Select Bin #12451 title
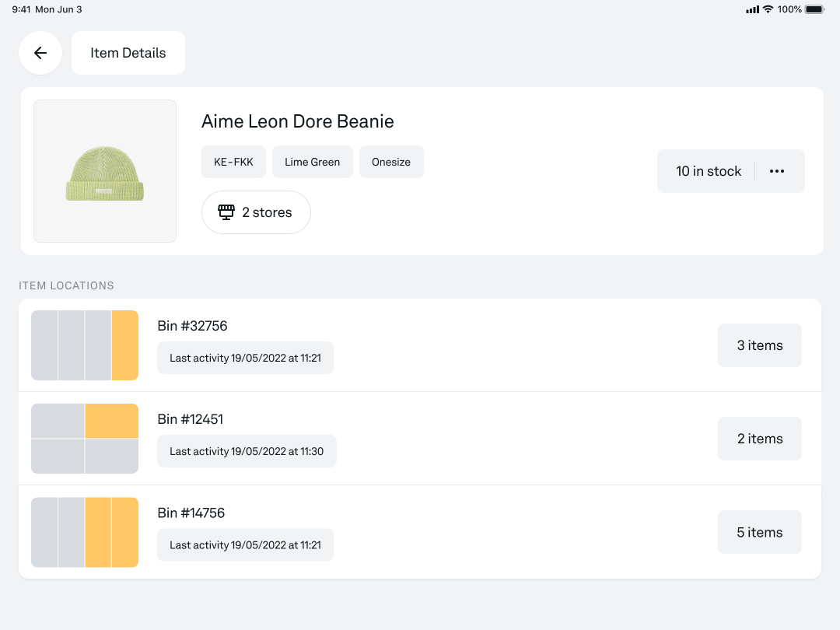840x630 pixels. pyautogui.click(x=191, y=419)
